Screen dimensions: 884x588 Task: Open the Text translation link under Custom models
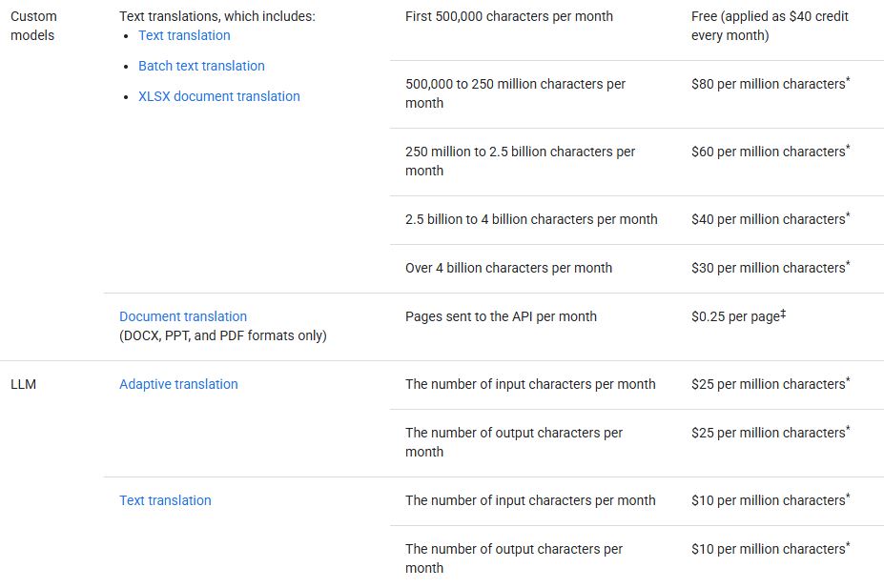click(184, 35)
